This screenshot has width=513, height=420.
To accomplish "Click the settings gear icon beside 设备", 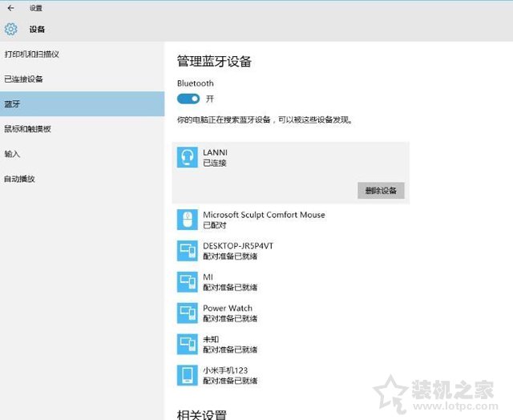I will (x=10, y=30).
